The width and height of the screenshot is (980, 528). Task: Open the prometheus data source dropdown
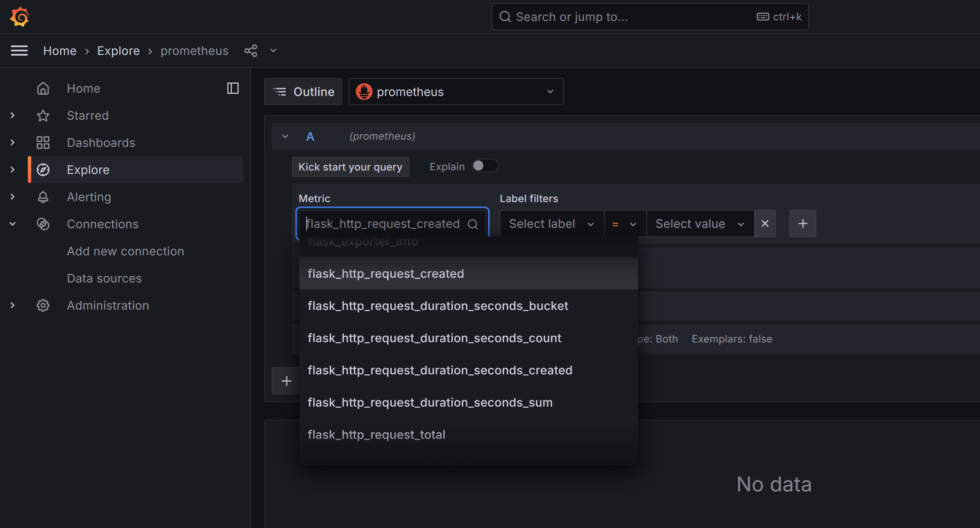click(x=456, y=92)
